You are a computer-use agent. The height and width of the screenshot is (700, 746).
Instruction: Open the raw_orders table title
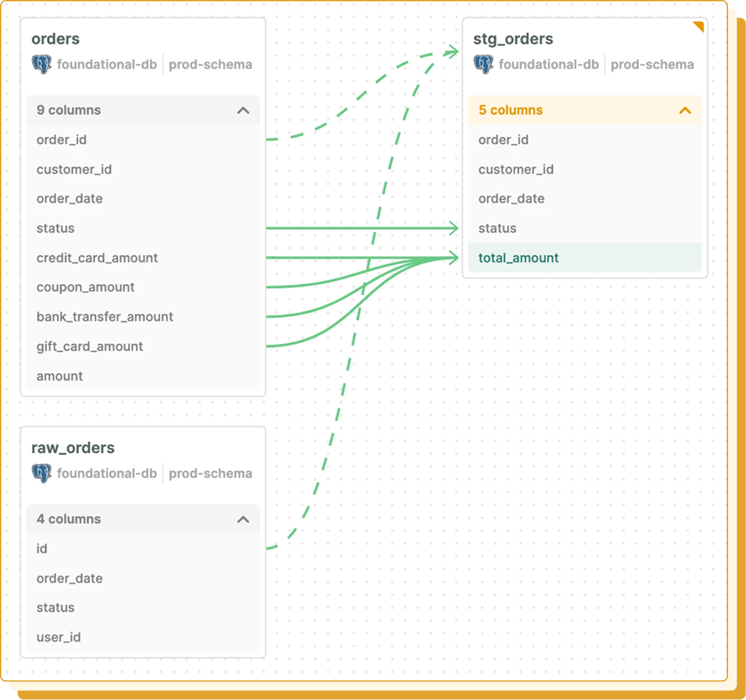tap(73, 448)
